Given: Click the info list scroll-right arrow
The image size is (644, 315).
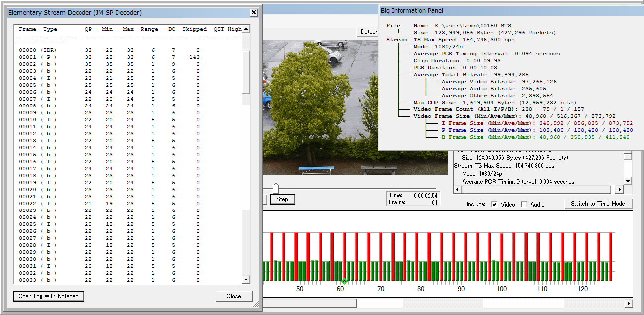Looking at the screenshot, I should point(619,190).
